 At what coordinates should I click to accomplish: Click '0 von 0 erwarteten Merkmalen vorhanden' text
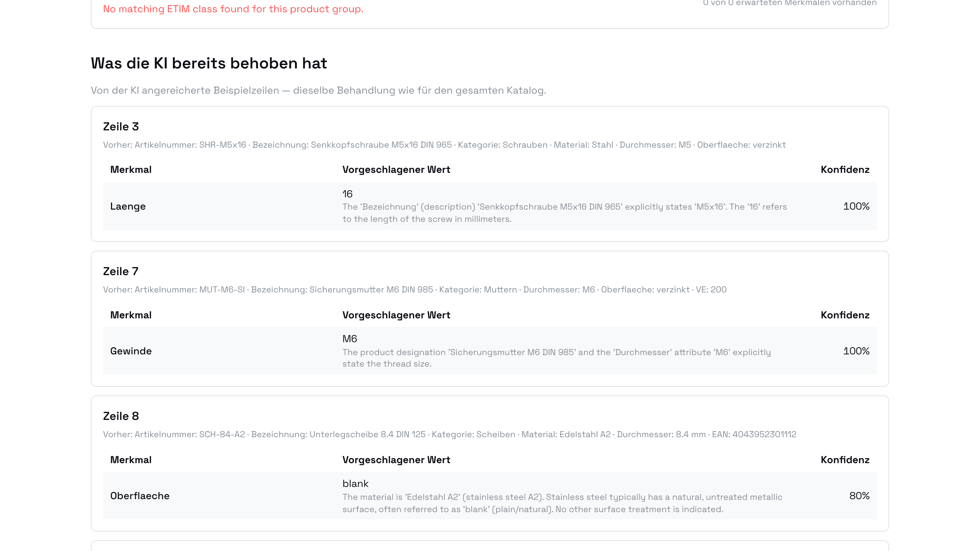point(790,3)
